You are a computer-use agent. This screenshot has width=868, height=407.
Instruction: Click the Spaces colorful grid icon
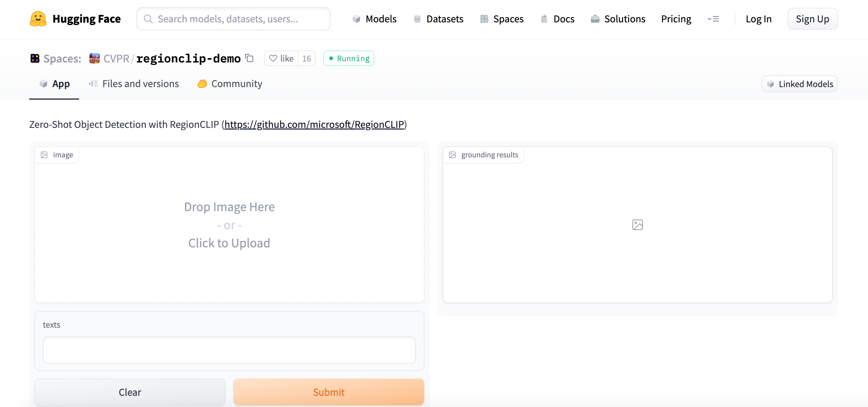pyautogui.click(x=35, y=58)
